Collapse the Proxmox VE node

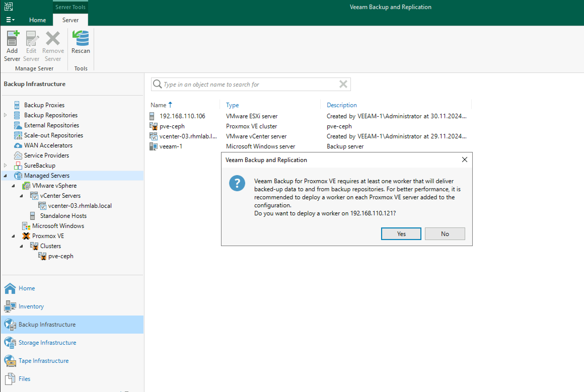click(13, 236)
